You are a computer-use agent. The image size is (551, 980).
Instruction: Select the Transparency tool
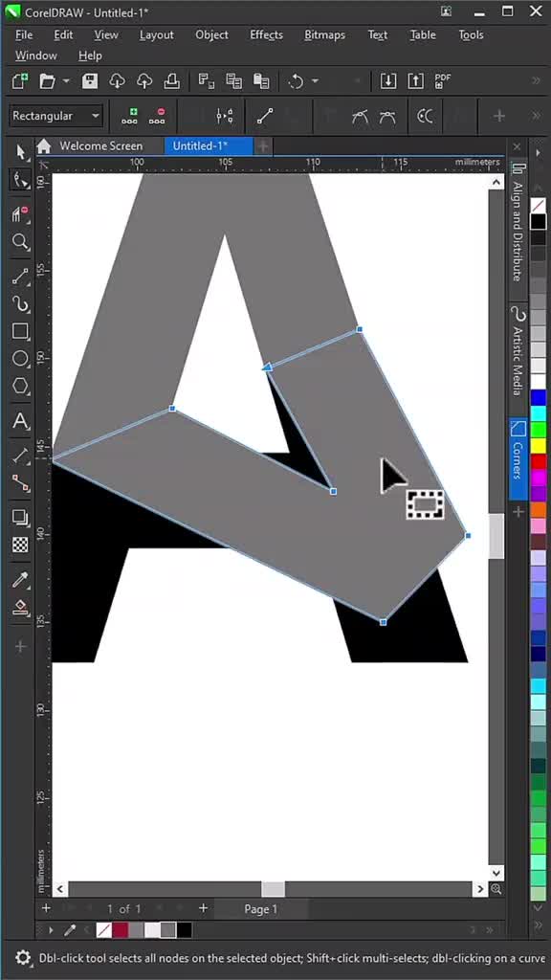(x=21, y=545)
